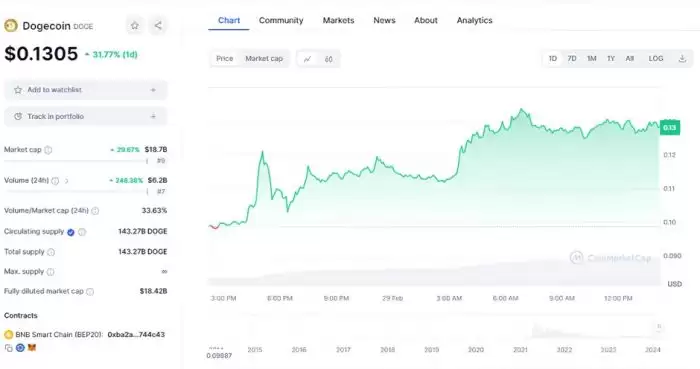This screenshot has width=700, height=369.
Task: Select the Market cap chart toggle
Action: coord(264,58)
